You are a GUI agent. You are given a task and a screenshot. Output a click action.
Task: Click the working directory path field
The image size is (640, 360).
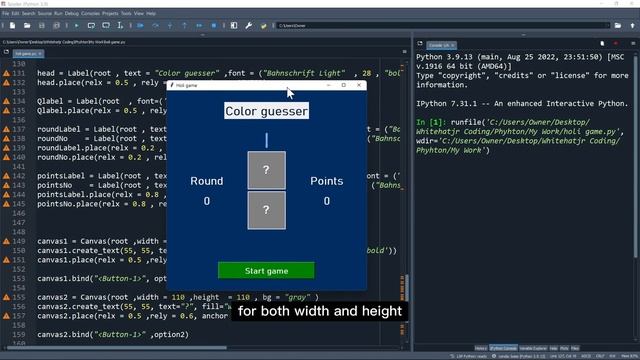pyautogui.click(x=443, y=26)
